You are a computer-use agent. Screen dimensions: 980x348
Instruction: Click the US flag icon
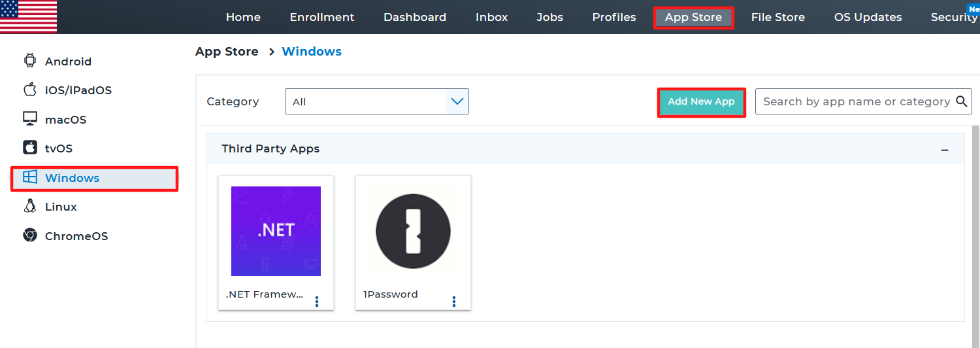pyautogui.click(x=29, y=16)
